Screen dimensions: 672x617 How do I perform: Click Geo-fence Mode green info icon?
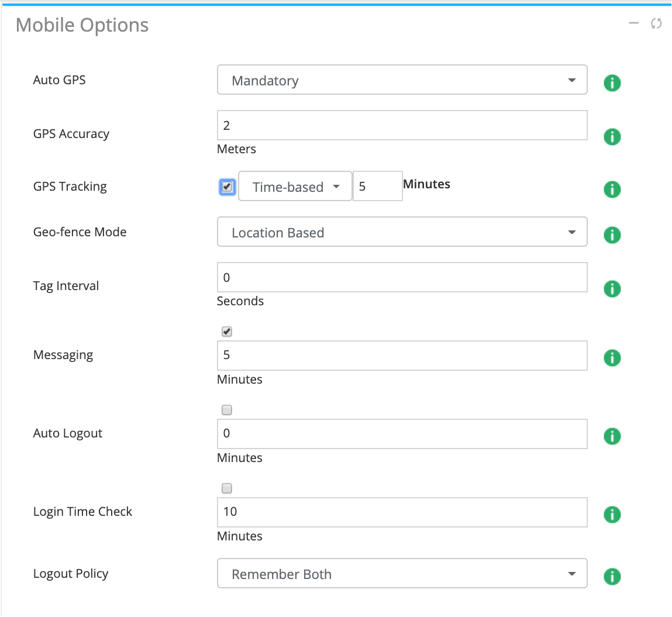click(612, 235)
